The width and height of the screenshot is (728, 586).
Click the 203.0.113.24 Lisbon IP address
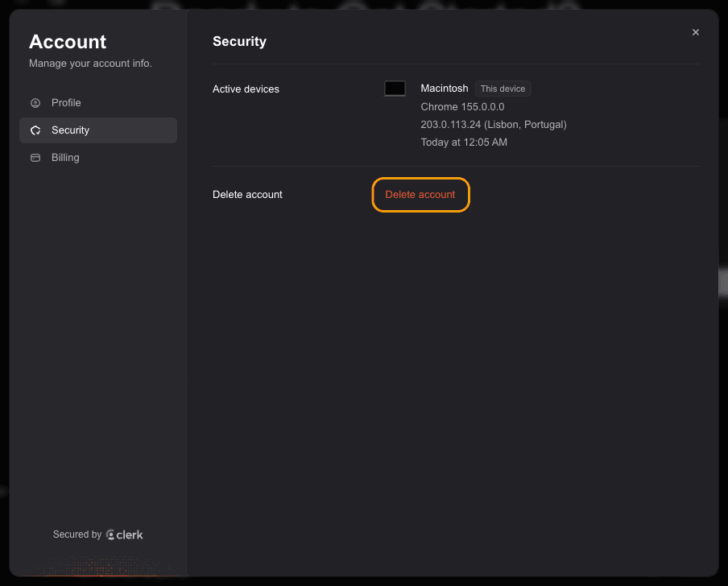click(x=494, y=124)
